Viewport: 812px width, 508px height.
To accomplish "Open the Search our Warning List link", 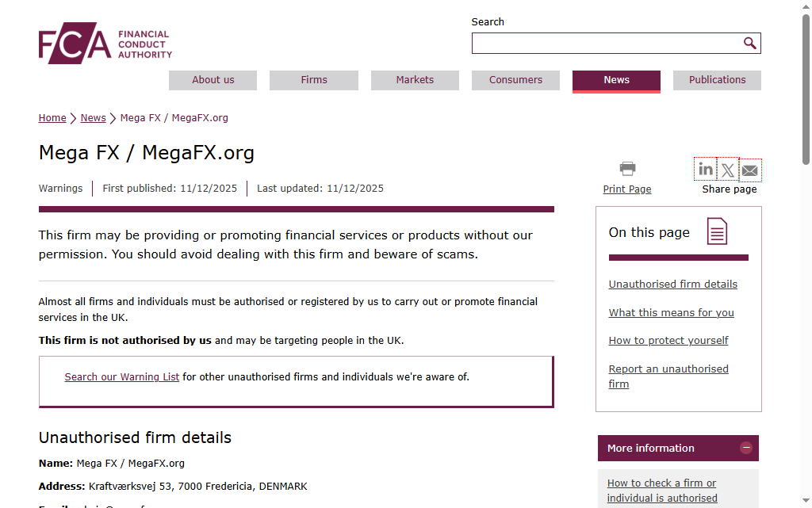I will tap(122, 377).
